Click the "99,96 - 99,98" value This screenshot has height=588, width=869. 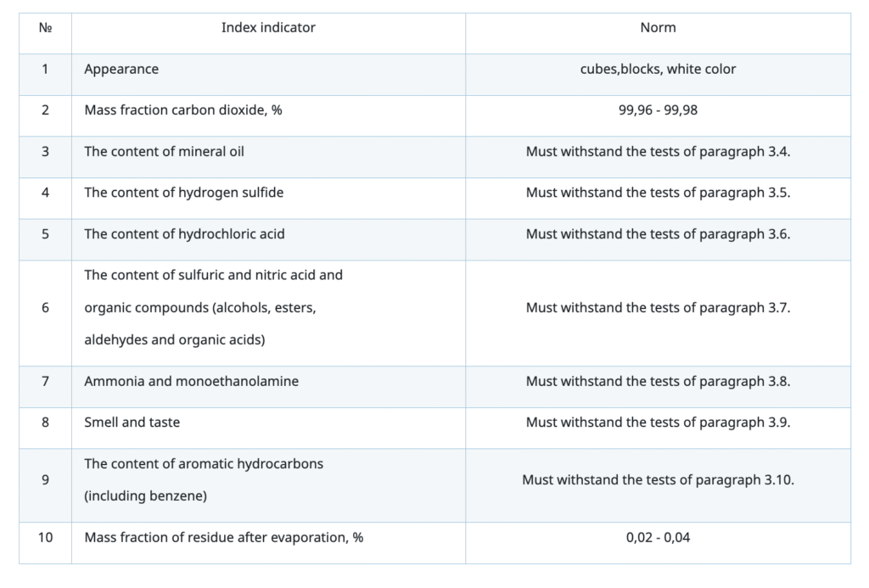coord(658,110)
